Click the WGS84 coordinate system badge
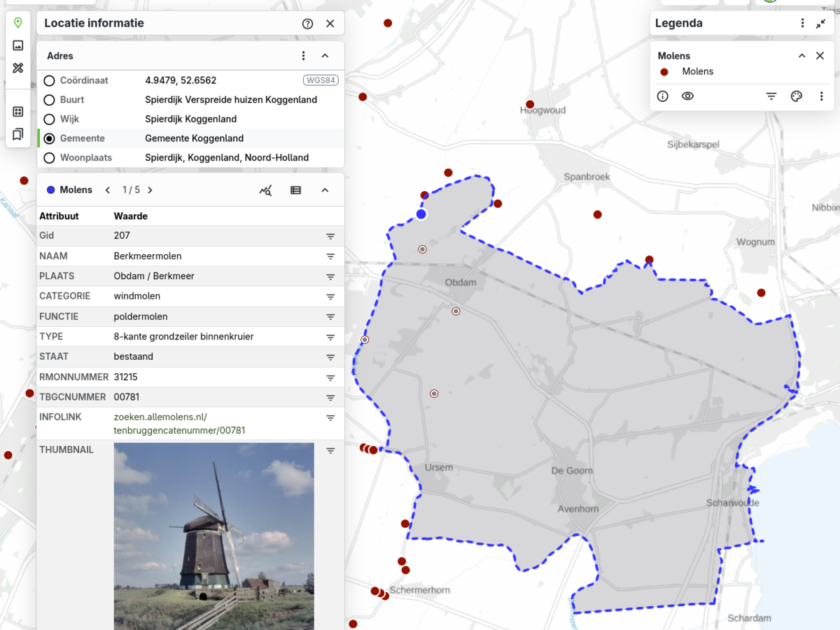The height and width of the screenshot is (630, 840). 321,80
